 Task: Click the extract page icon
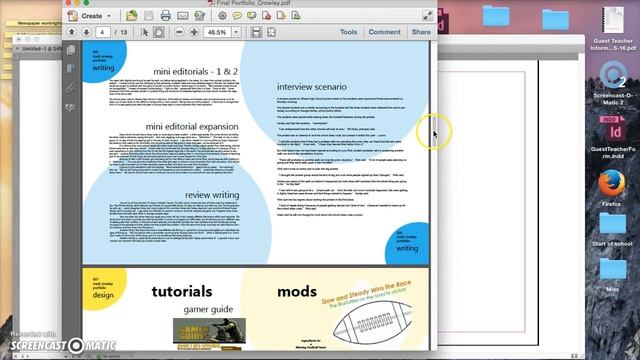281,16
